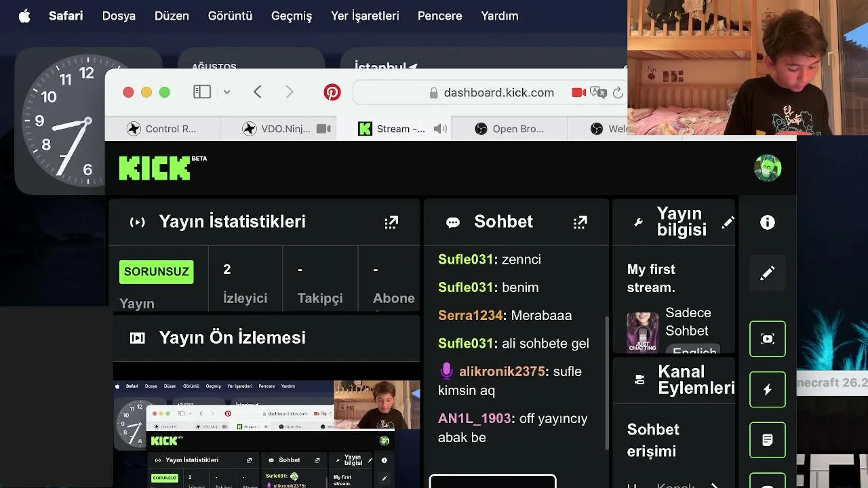Click the chat panel scrollbar
The width and height of the screenshot is (868, 488).
point(606,383)
